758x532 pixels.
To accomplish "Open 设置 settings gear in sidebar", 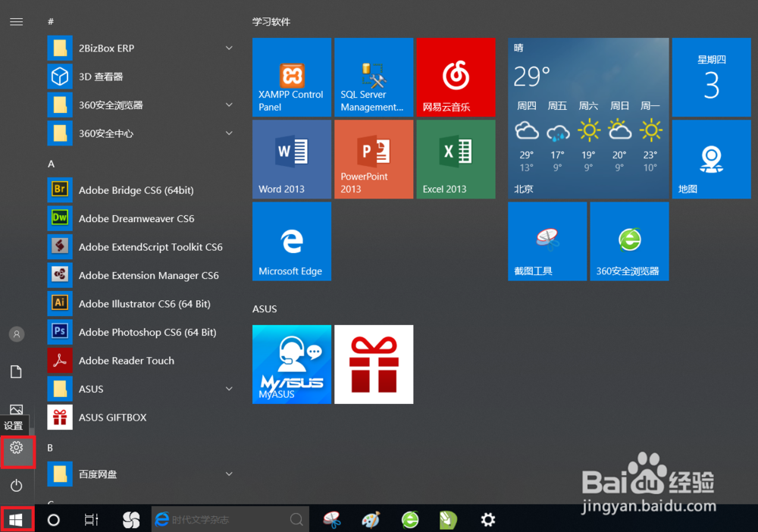I will (x=17, y=448).
